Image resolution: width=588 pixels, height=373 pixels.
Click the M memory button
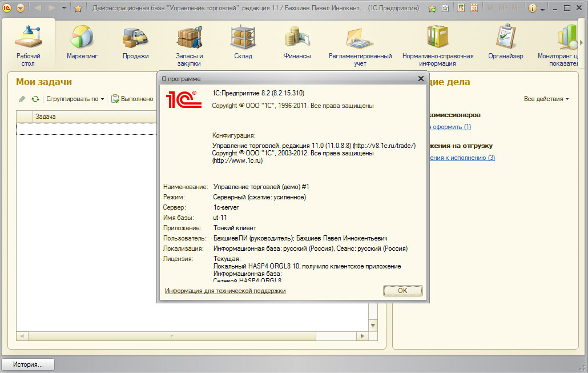490,8
